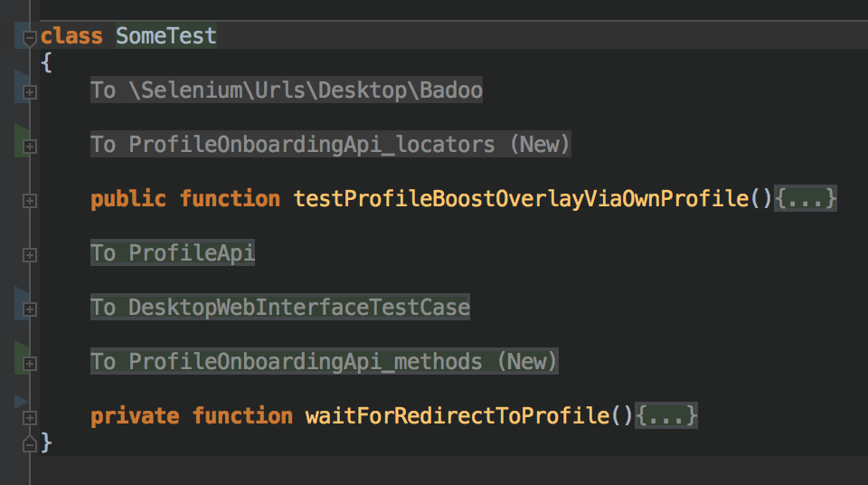Unfold body braces of waitForRedirectToProfile
The image size is (868, 485).
click(x=666, y=415)
